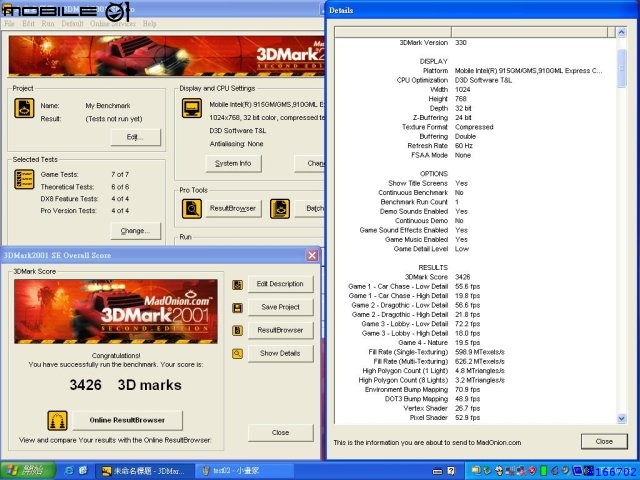Open the Windows Start button

pos(28,471)
